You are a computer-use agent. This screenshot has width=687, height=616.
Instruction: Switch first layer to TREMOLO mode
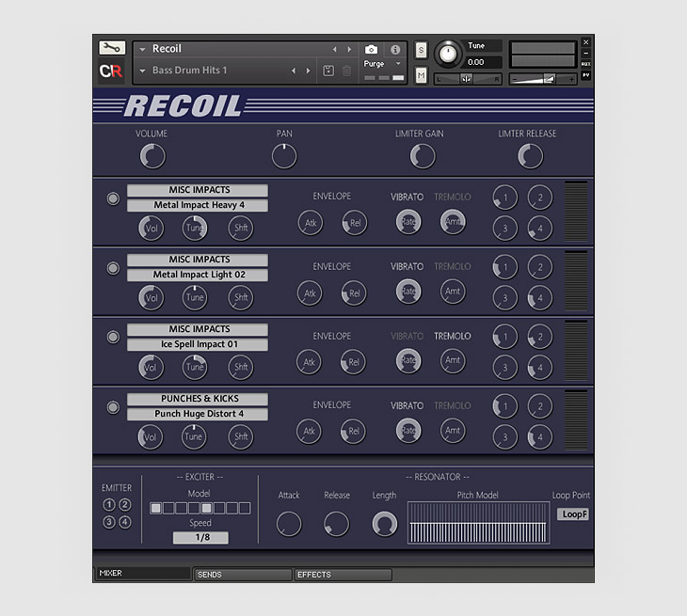(x=452, y=197)
